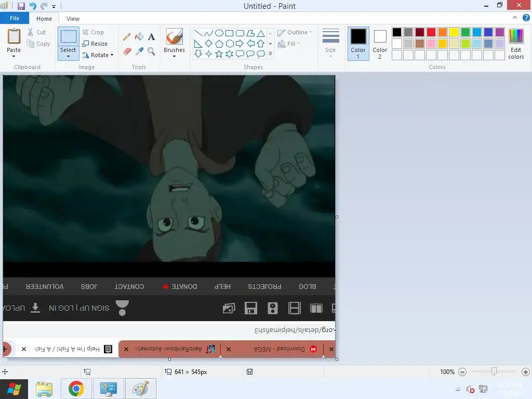The width and height of the screenshot is (532, 399).
Task: Click the Cut command
Action: [x=37, y=32]
